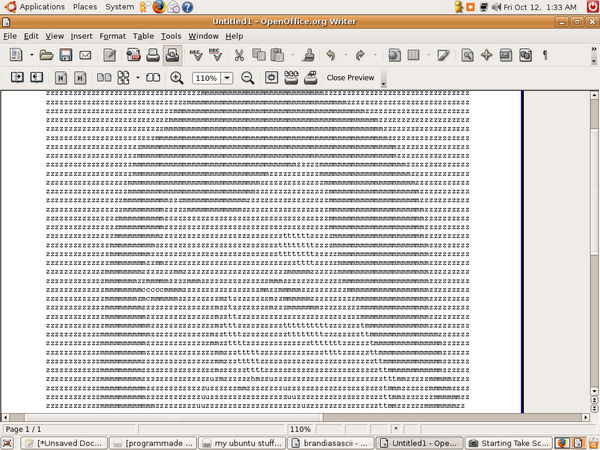Image resolution: width=600 pixels, height=450 pixels.
Task: Click the Open folder icon
Action: pos(46,55)
